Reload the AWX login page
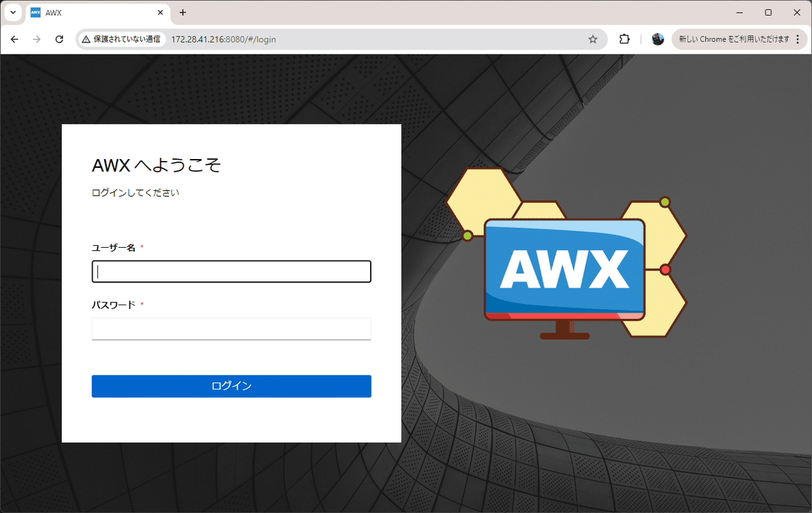The height and width of the screenshot is (513, 812). (x=59, y=39)
